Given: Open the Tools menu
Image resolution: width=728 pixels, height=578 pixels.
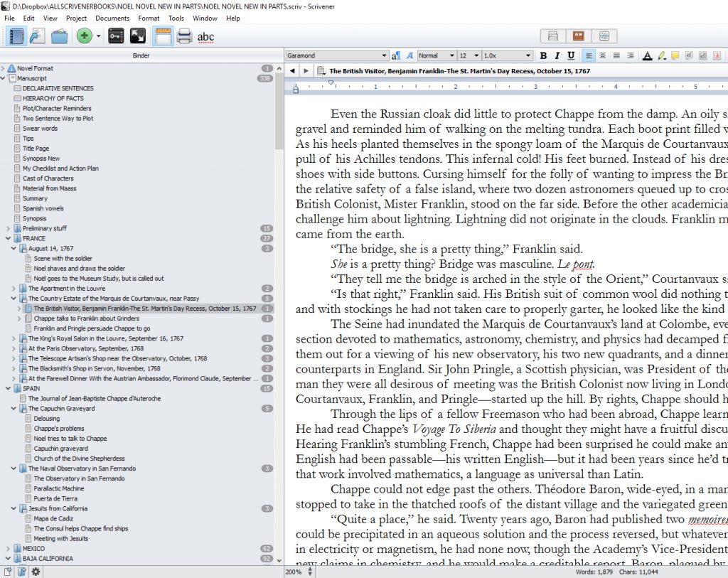Looking at the screenshot, I should [176, 18].
